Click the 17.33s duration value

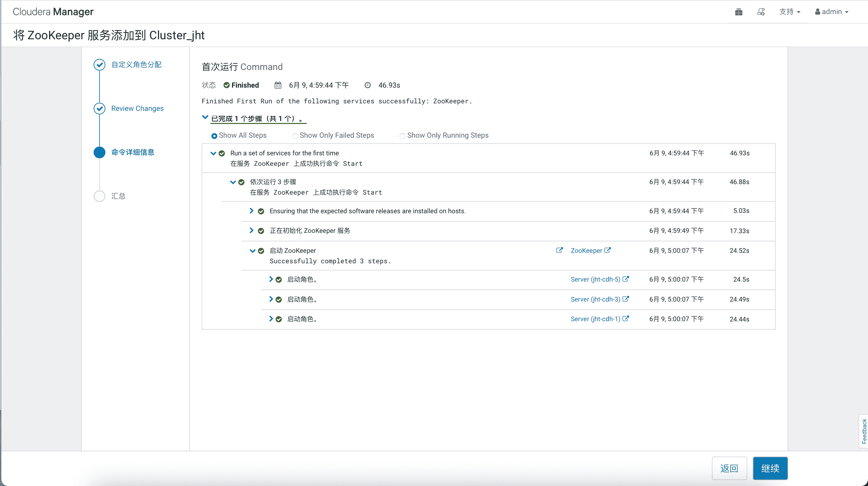739,231
